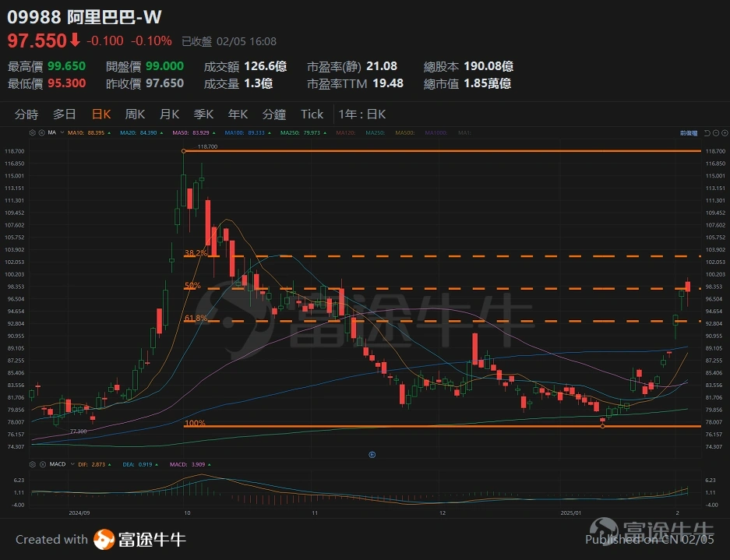730x560 pixels.
Task: Remove the MACD indicator with its X icon
Action: pyautogui.click(x=42, y=464)
